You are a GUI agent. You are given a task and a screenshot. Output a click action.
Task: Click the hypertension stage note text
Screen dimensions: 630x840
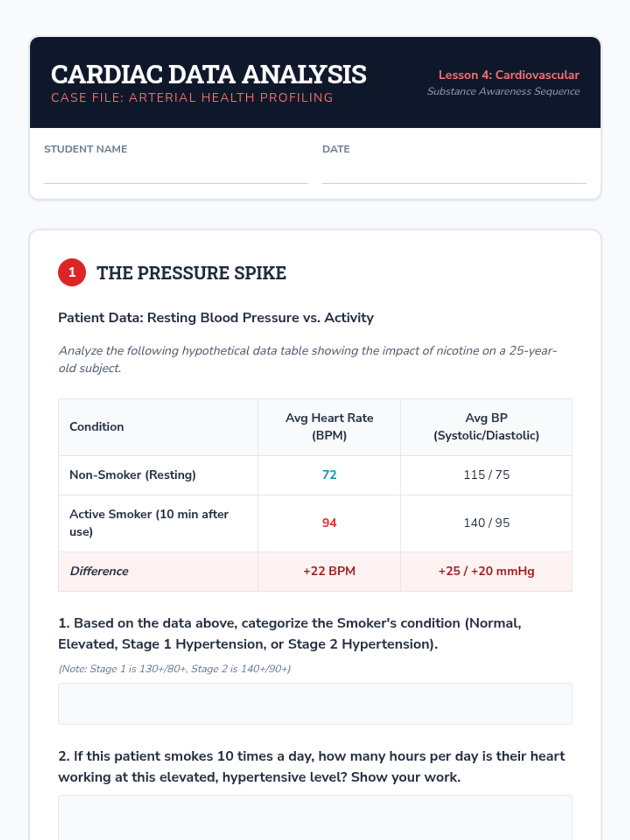pos(174,669)
